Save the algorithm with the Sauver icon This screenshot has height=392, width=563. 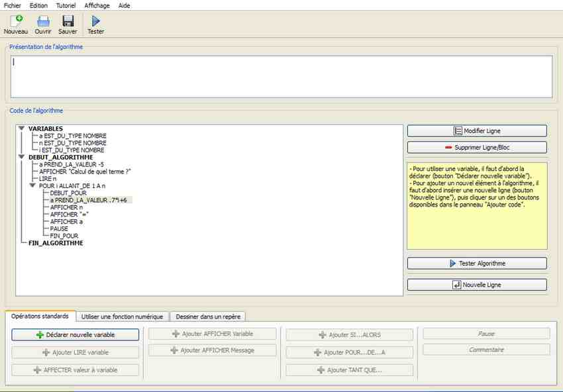click(x=68, y=21)
